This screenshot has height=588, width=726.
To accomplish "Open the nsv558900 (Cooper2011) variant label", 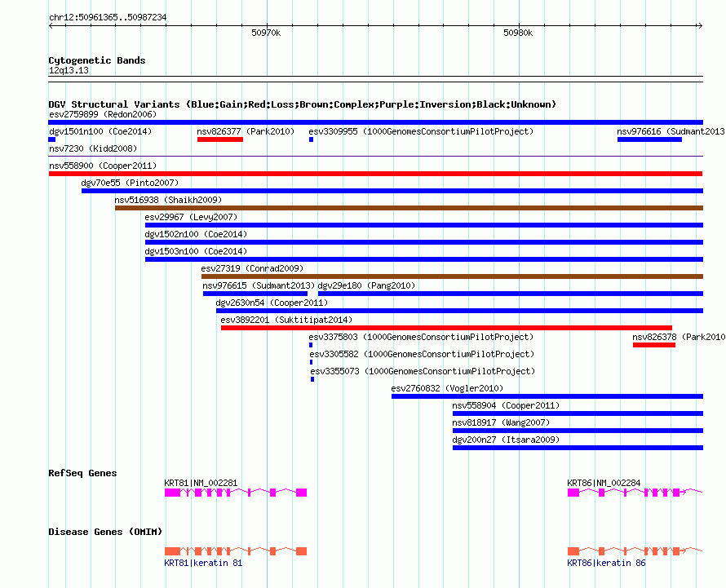I will (x=103, y=166).
